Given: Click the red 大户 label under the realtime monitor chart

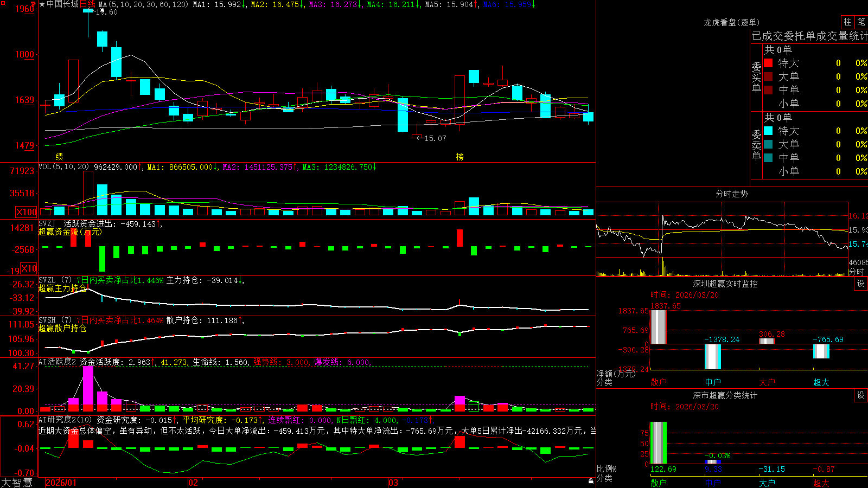Looking at the screenshot, I should [767, 382].
